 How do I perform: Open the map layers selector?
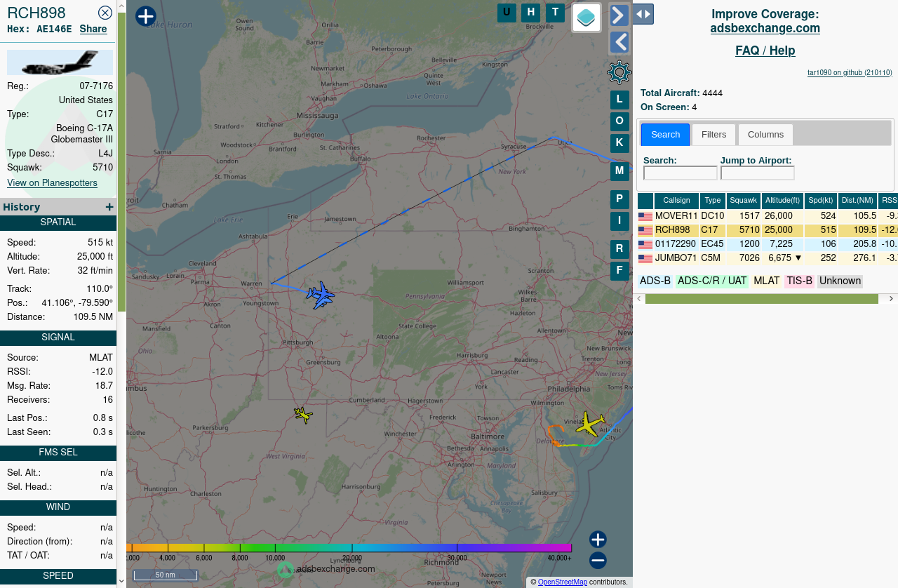click(587, 18)
